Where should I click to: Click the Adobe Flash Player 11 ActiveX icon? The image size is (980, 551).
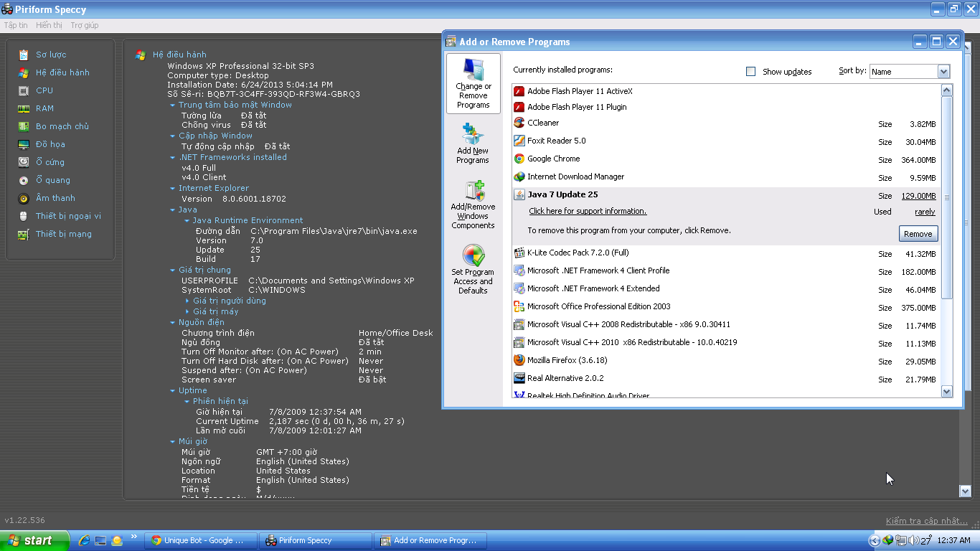pyautogui.click(x=519, y=91)
